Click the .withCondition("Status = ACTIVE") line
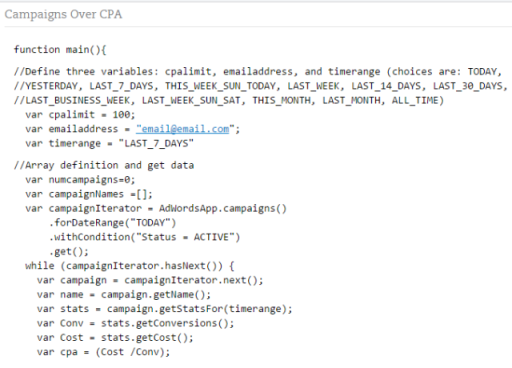This screenshot has height=368, width=512. click(x=144, y=237)
